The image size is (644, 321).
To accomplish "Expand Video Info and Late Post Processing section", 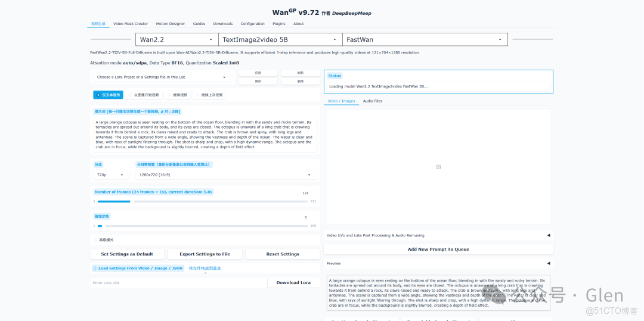I will coord(438,235).
